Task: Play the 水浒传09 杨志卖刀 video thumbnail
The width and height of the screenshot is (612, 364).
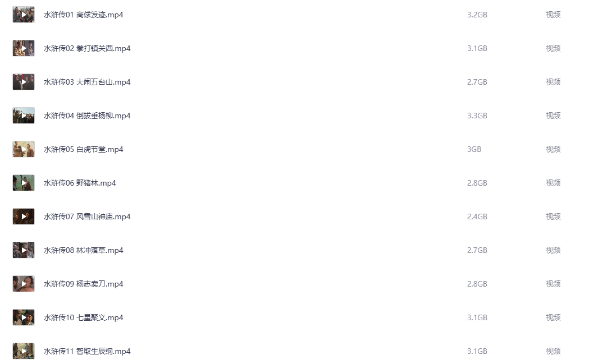Action: 24,284
